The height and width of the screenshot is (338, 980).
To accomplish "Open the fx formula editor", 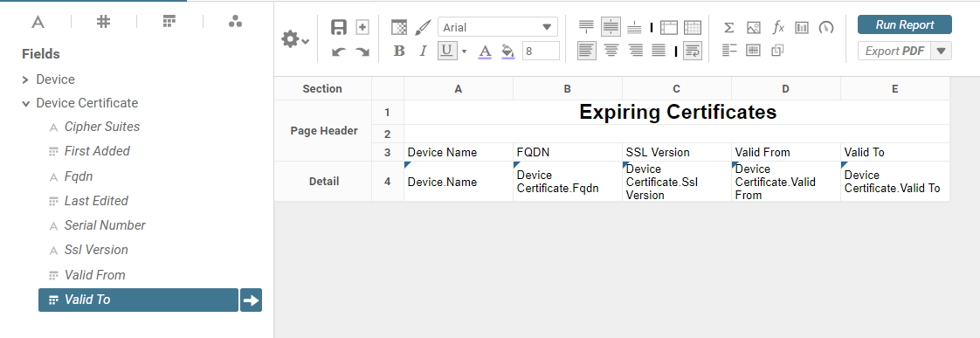I will pyautogui.click(x=778, y=27).
